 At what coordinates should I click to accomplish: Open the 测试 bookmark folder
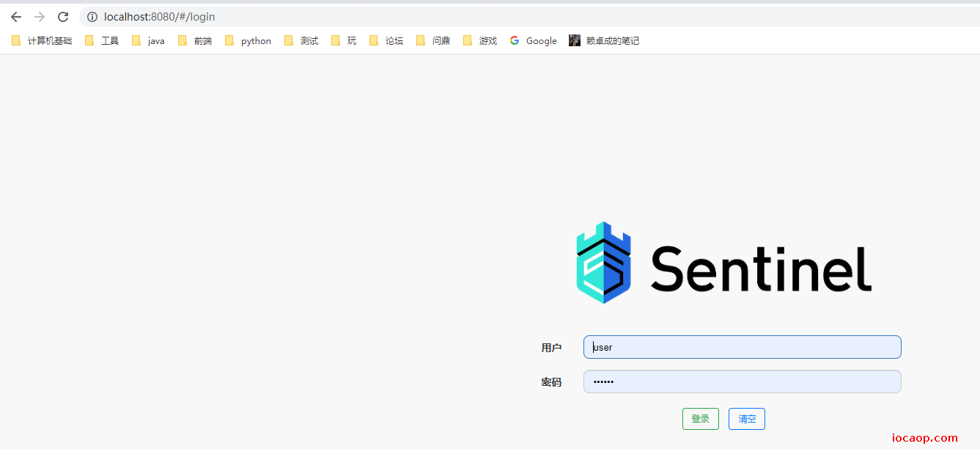pyautogui.click(x=301, y=41)
